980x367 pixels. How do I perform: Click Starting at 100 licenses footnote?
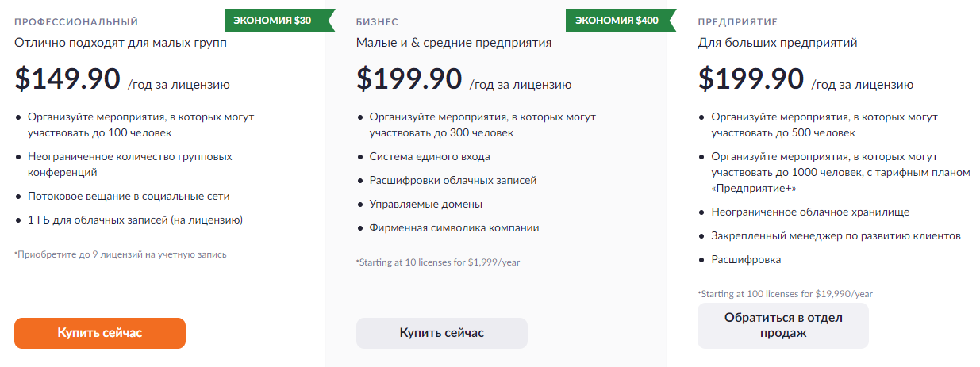786,293
